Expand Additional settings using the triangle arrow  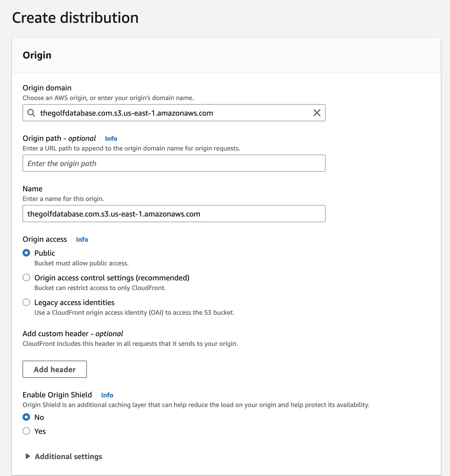pyautogui.click(x=27, y=456)
